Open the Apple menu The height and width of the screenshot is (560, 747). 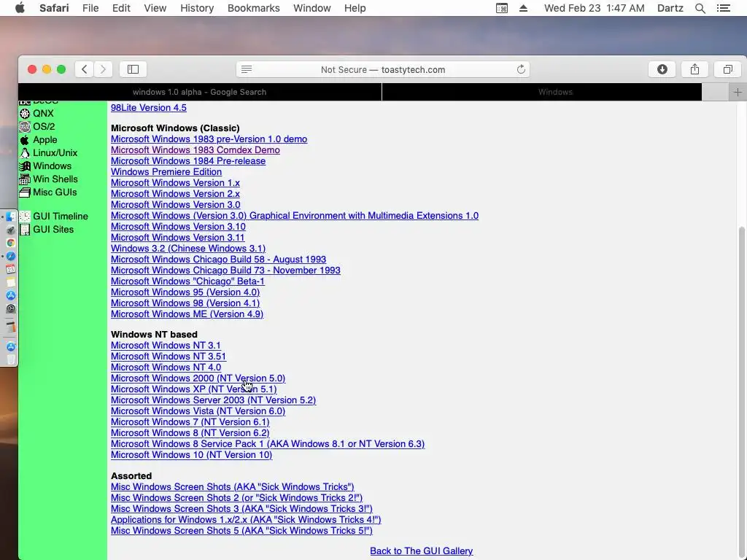pos(20,8)
